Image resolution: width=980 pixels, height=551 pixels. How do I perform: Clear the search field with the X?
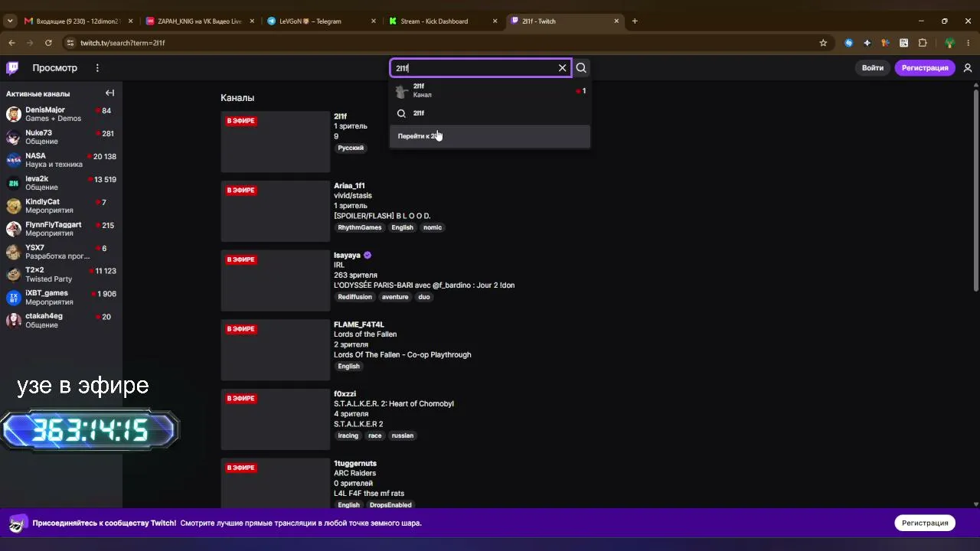tap(562, 68)
